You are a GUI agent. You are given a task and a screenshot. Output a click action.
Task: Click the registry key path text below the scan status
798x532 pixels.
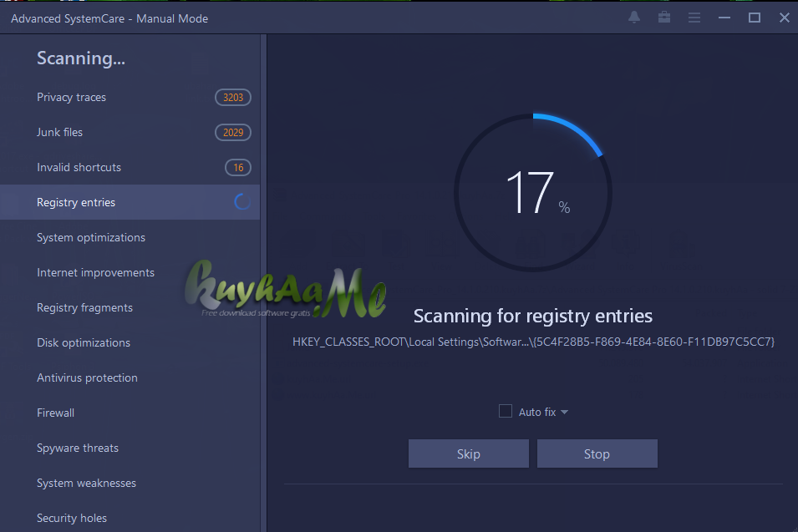(x=532, y=342)
